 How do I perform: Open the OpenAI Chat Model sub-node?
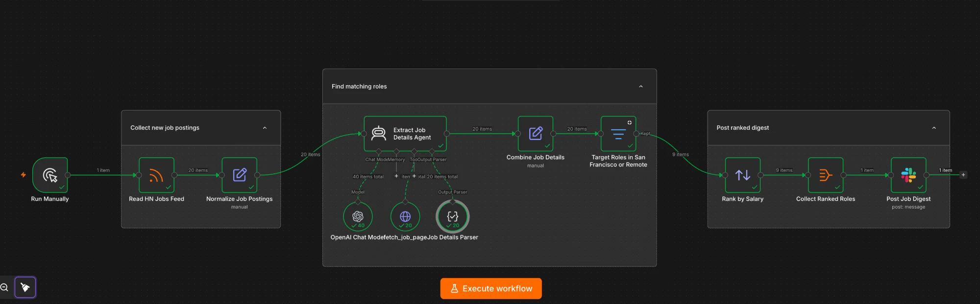pos(358,216)
